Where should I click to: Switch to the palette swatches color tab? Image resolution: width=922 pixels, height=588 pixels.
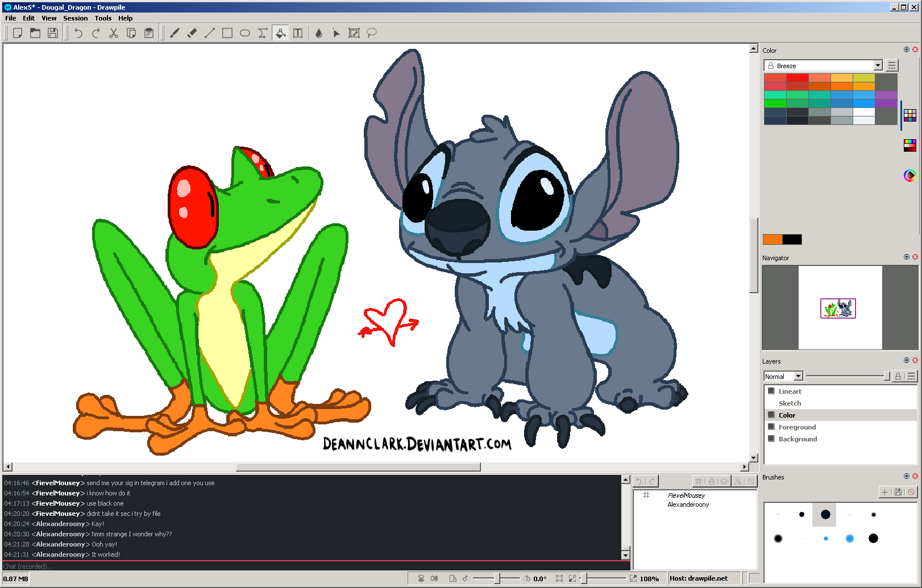click(910, 115)
